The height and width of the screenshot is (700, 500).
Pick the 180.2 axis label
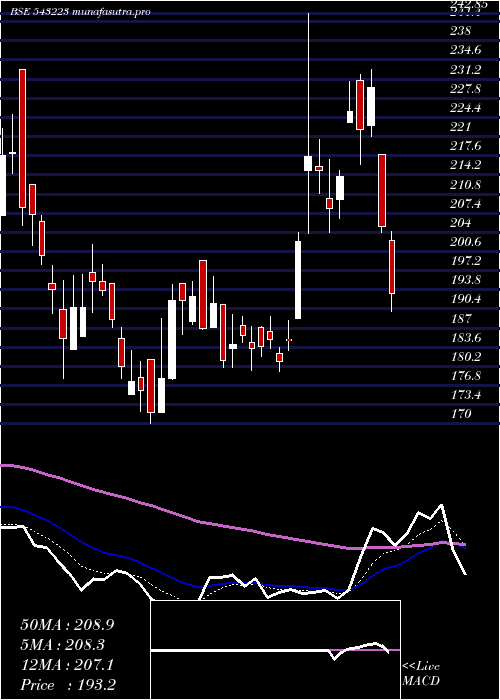466,357
